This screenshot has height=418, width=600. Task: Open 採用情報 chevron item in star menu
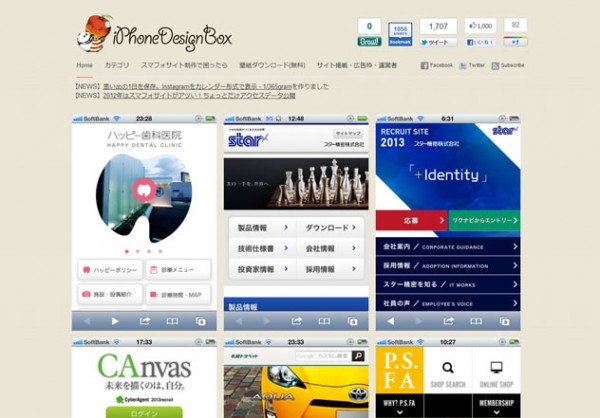pyautogui.click(x=330, y=269)
